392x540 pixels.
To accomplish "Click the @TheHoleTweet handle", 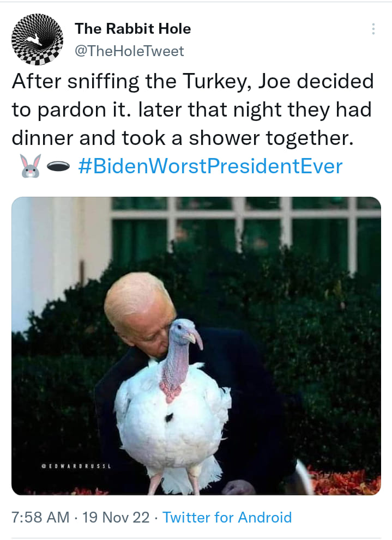I will (x=130, y=51).
